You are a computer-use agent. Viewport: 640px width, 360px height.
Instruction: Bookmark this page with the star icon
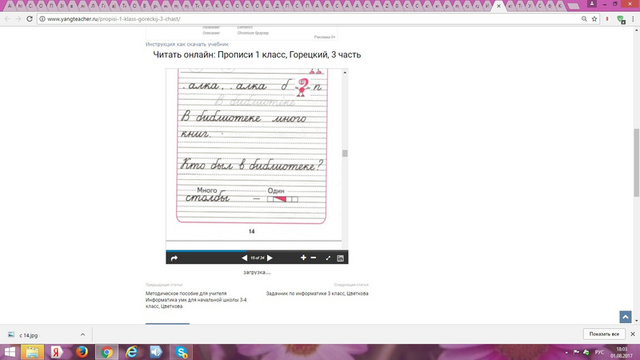click(594, 19)
